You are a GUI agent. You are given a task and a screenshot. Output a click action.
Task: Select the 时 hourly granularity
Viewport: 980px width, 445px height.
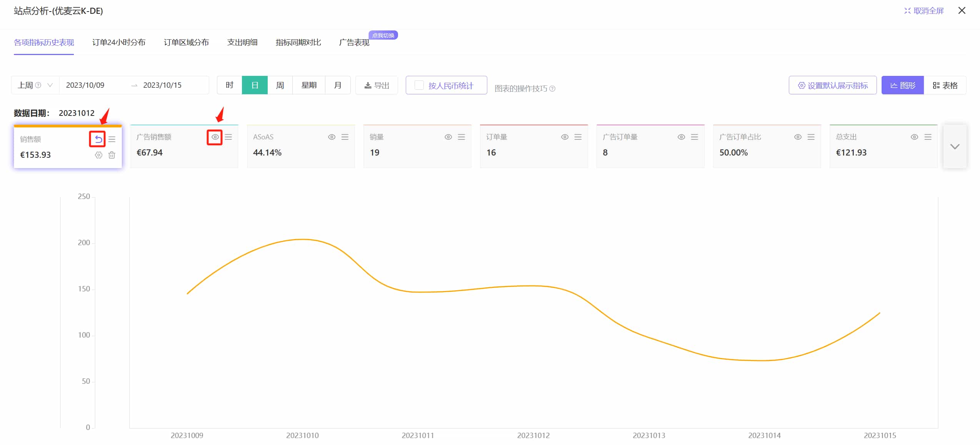point(230,85)
